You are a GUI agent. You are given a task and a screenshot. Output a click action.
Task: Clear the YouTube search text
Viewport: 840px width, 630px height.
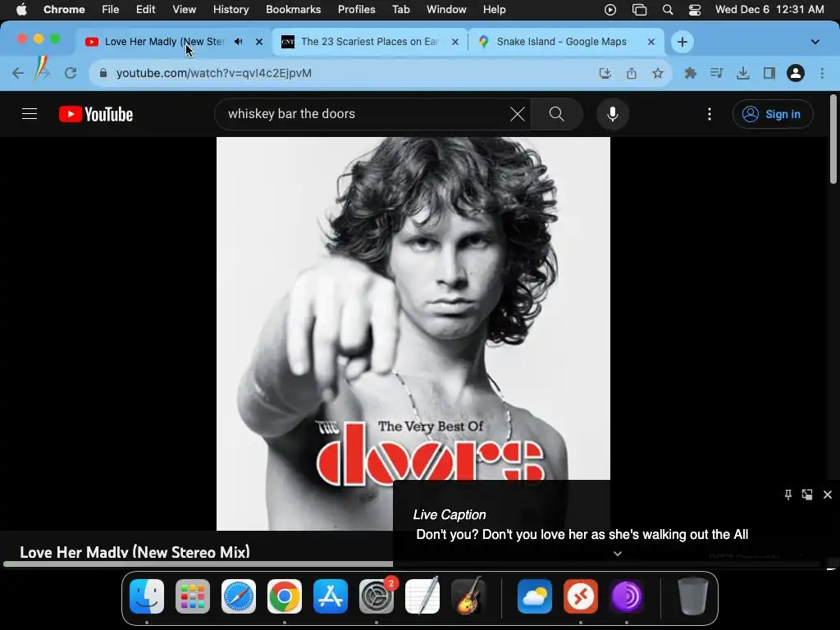(x=517, y=114)
